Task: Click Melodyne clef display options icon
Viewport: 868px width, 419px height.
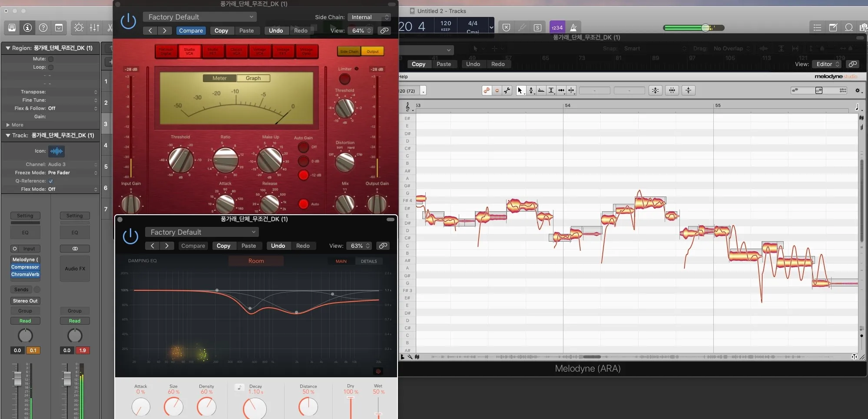Action: [407, 106]
